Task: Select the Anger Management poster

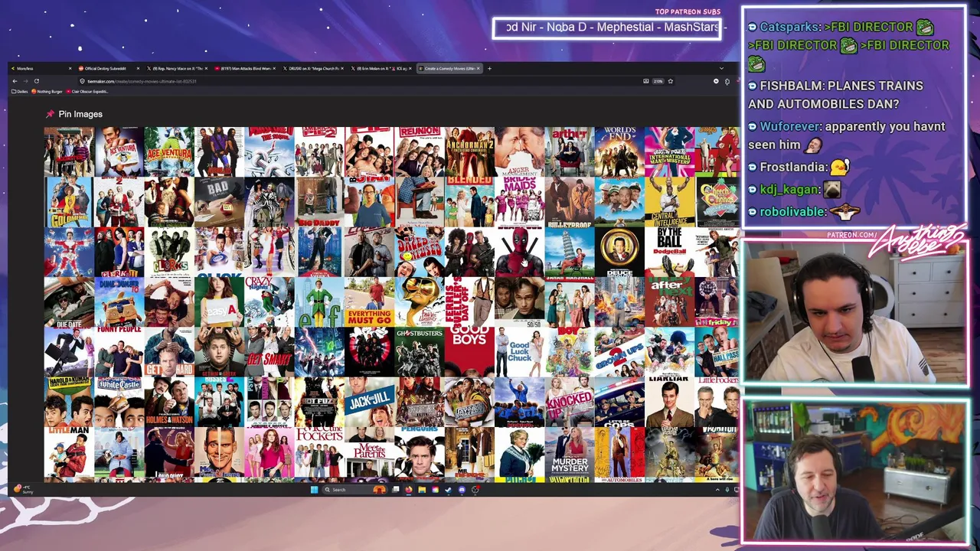Action: click(x=519, y=152)
